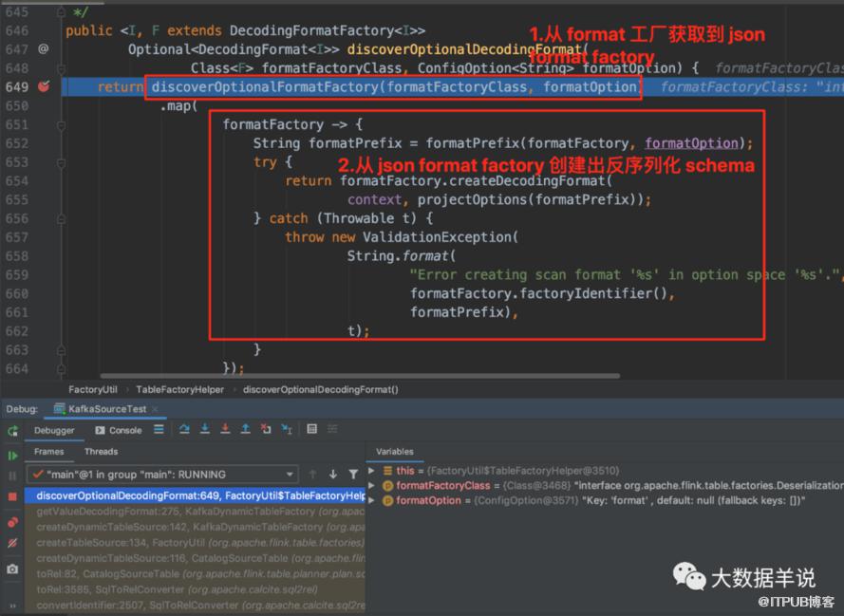
Task: Close the KafkaSourceTest debug tab
Action: (155, 409)
